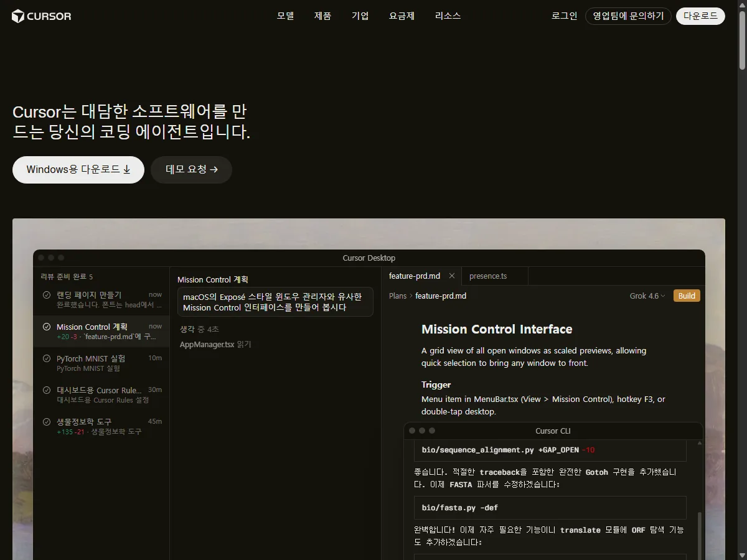Click the AppManager.tsx 읽기 entry

[x=215, y=344]
